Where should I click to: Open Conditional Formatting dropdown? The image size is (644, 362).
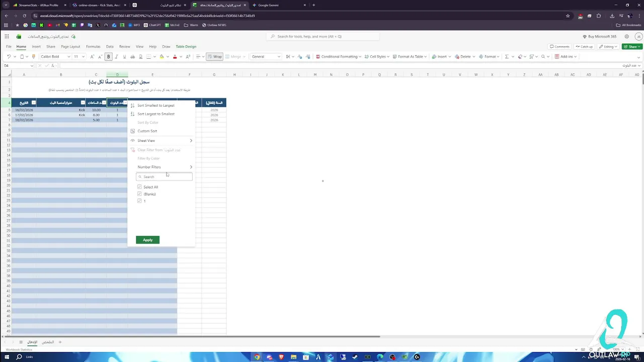338,56
